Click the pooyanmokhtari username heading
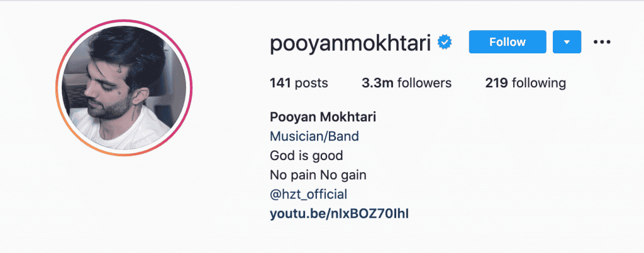Image resolution: width=644 pixels, height=253 pixels. [351, 43]
